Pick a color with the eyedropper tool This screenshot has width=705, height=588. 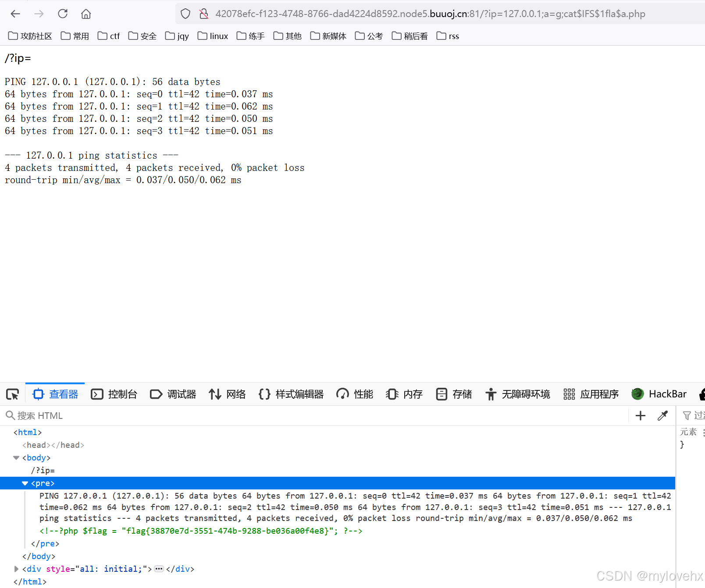(x=662, y=415)
